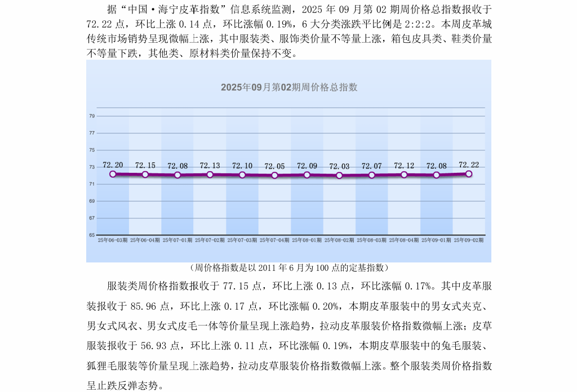This screenshot has width=577, height=392.
Task: Select the 72.15 data point marker
Action: coord(145,175)
